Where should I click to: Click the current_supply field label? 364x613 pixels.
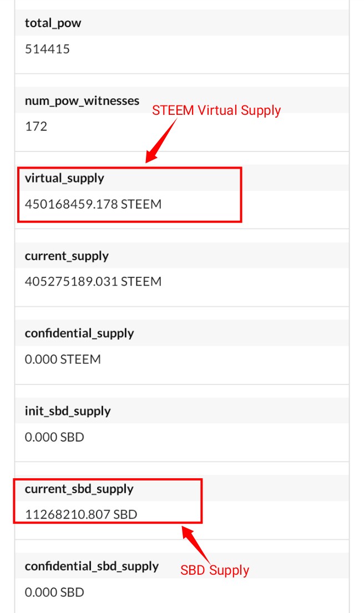click(67, 256)
